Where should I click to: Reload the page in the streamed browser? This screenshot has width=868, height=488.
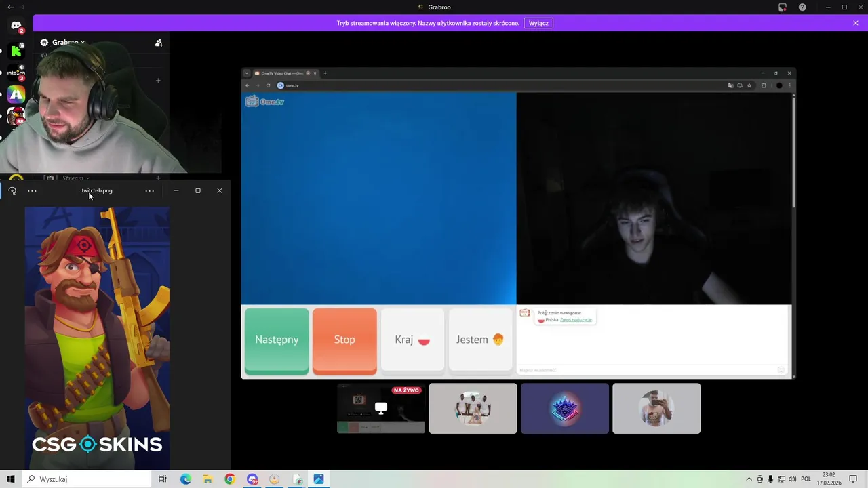268,85
